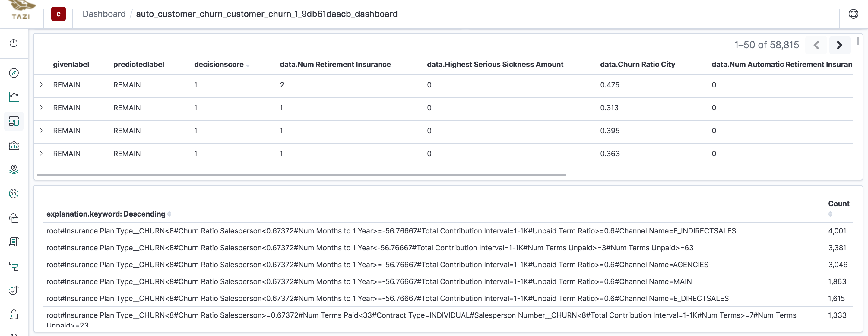This screenshot has height=336, width=868.
Task: Select explanation row ending Channel Name=AGENCIES
Action: [x=448, y=265]
